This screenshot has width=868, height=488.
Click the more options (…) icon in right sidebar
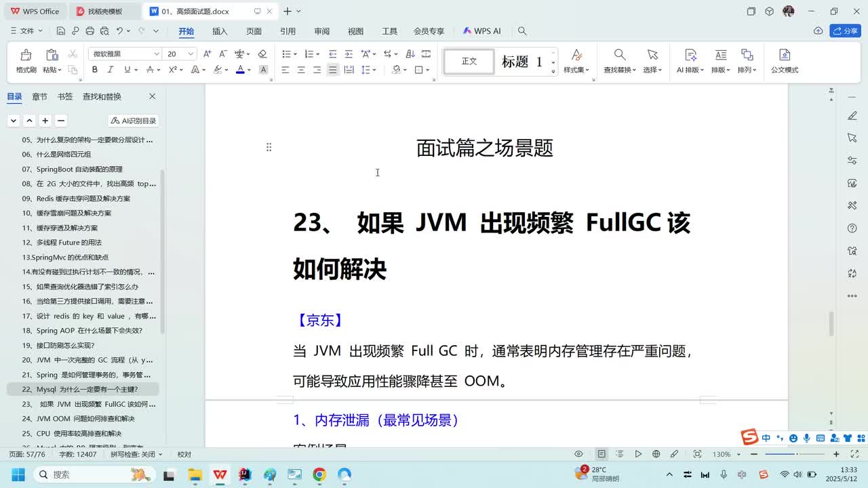pyautogui.click(x=852, y=296)
